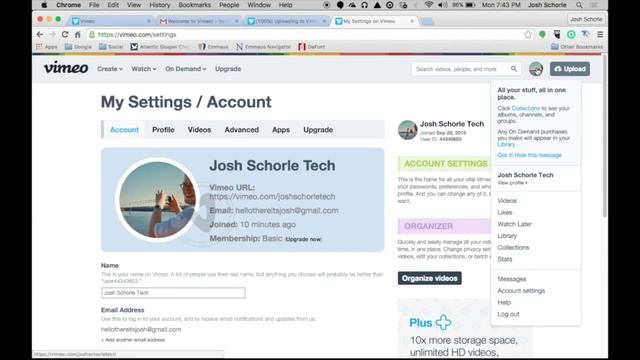640x360 pixels.
Task: Open the Google bookmarks folder
Action: point(78,47)
